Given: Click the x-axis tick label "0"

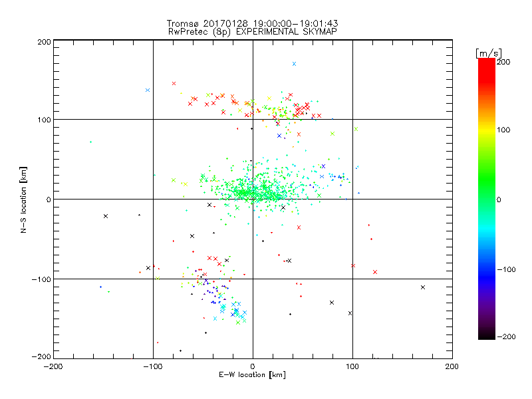Looking at the screenshot, I should click(253, 366).
